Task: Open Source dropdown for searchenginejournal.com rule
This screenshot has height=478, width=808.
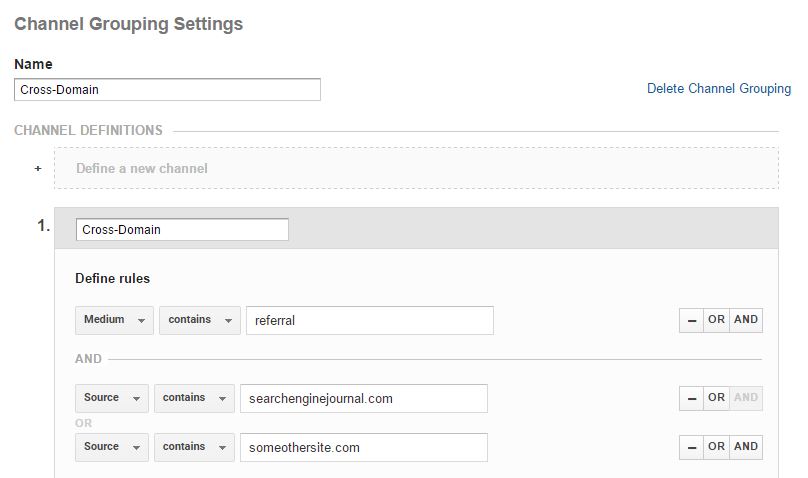Action: pos(112,398)
